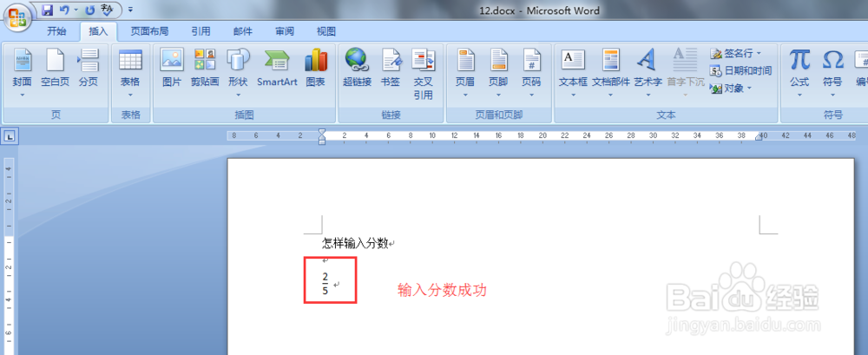Expand the 签名行 dropdown arrow

[x=759, y=53]
